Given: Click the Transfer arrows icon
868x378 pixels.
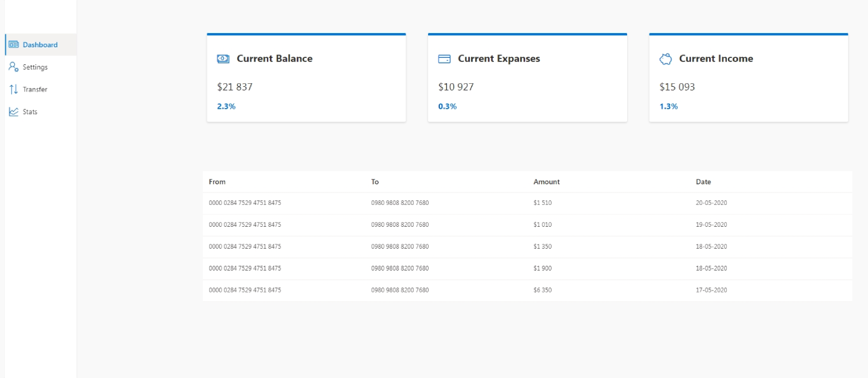Looking at the screenshot, I should coord(12,89).
